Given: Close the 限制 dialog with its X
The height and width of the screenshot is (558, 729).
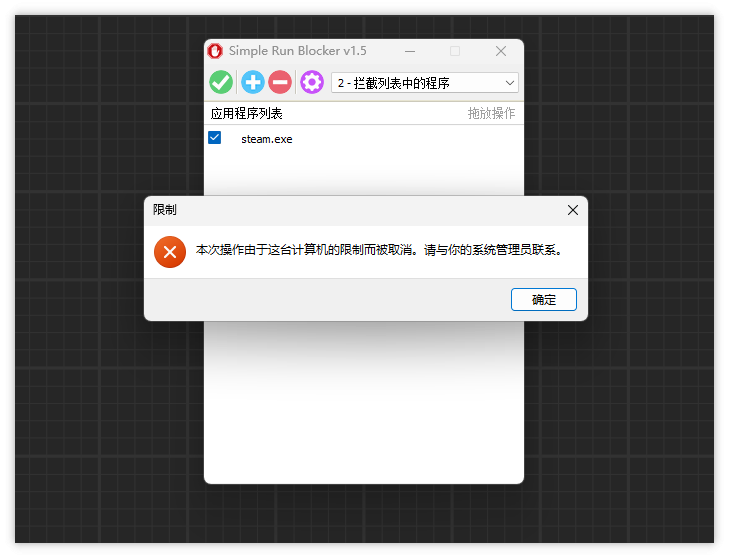Looking at the screenshot, I should pyautogui.click(x=573, y=210).
